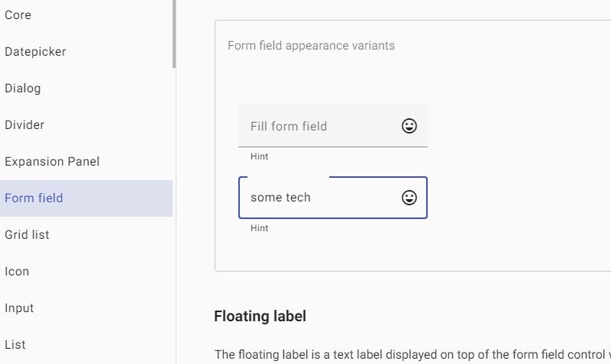Click the floating label paragraph text
The image size is (611, 364).
412,354
